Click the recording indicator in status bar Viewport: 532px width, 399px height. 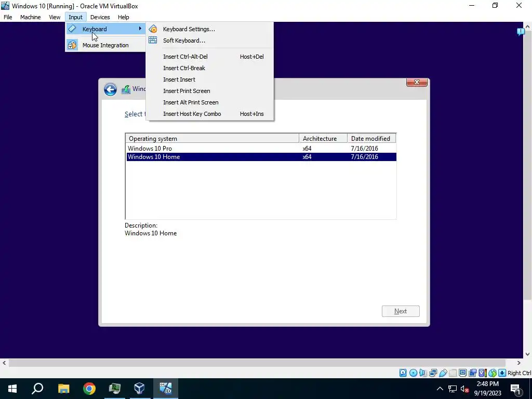(472, 373)
